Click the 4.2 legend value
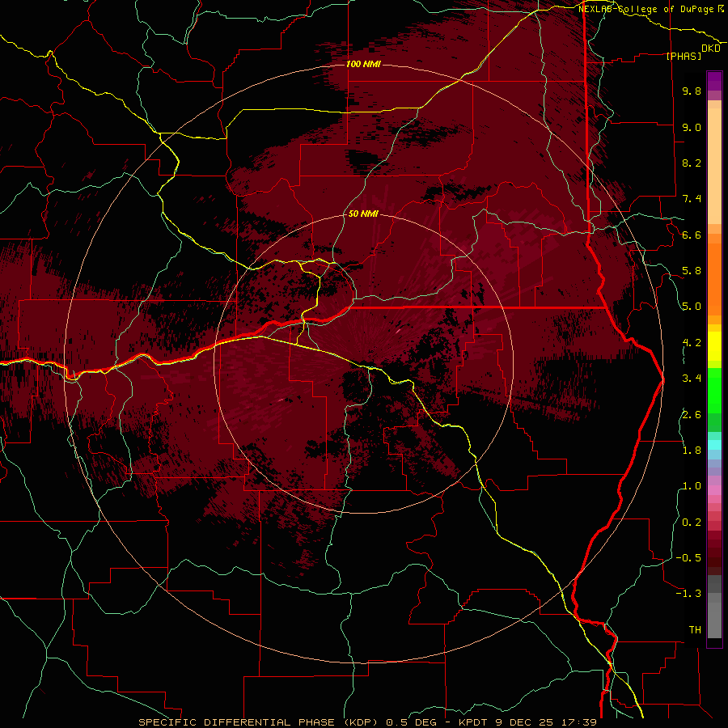The height and width of the screenshot is (728, 728). click(692, 343)
